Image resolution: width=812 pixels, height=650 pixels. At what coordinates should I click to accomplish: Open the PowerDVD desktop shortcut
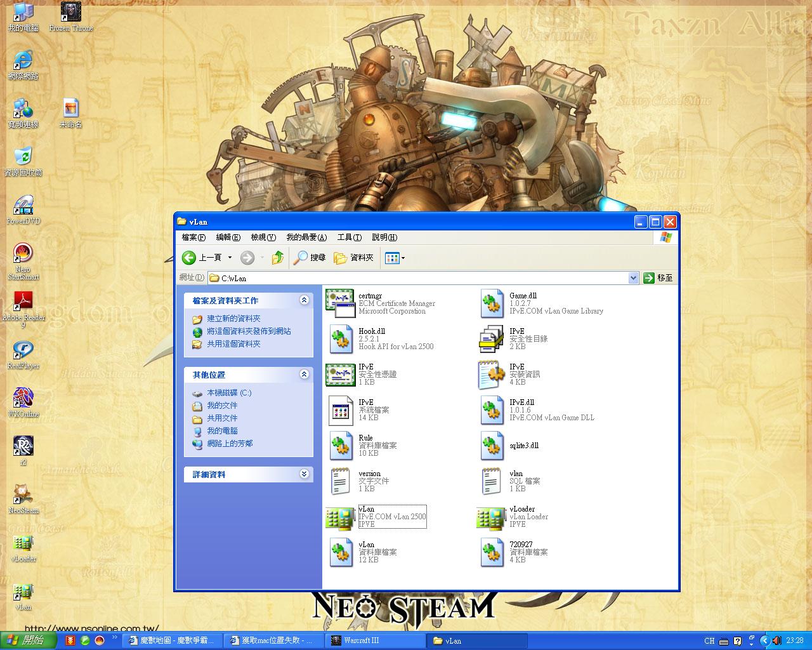[23, 205]
